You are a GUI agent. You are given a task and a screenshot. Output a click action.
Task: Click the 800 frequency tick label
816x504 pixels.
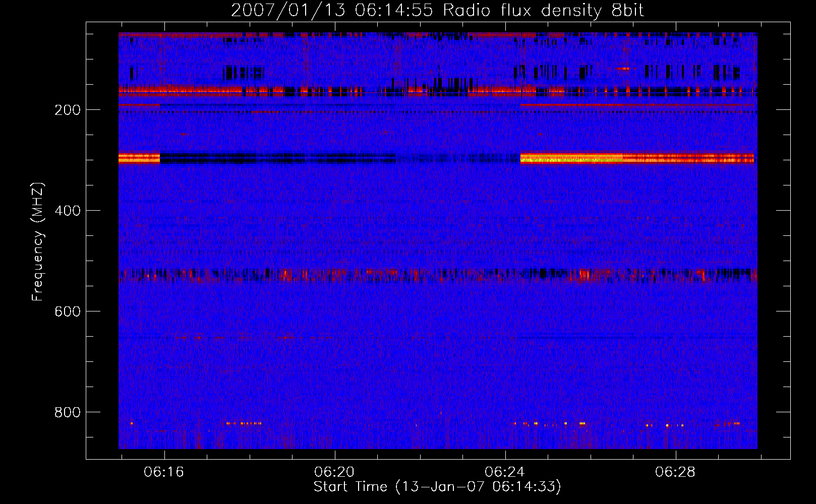[x=68, y=412]
